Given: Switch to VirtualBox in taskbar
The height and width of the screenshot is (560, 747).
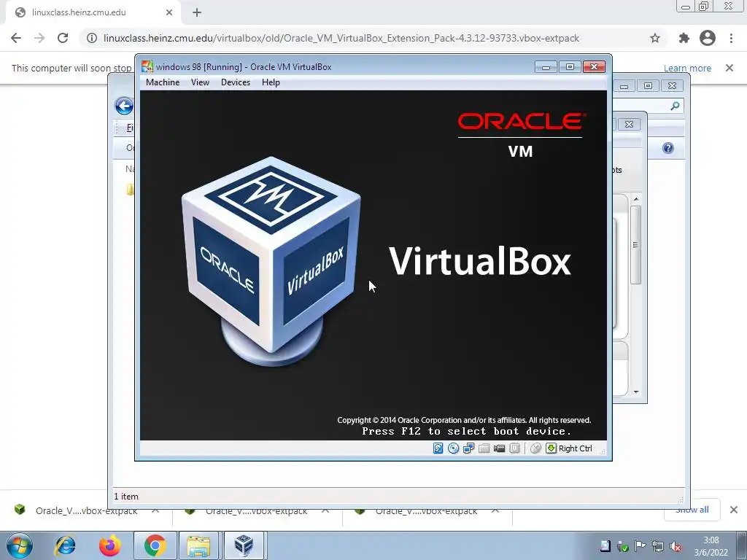Looking at the screenshot, I should [x=244, y=545].
